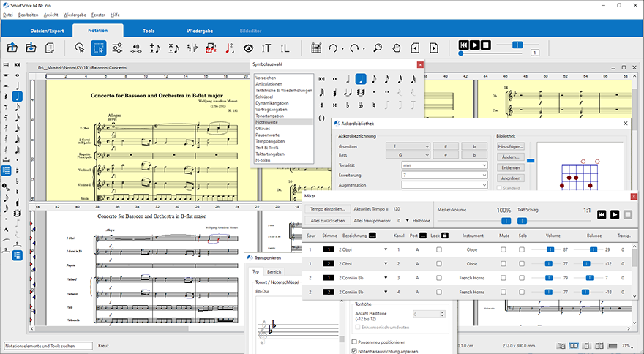Switch to the Wiedergabe ribbon tab

200,31
